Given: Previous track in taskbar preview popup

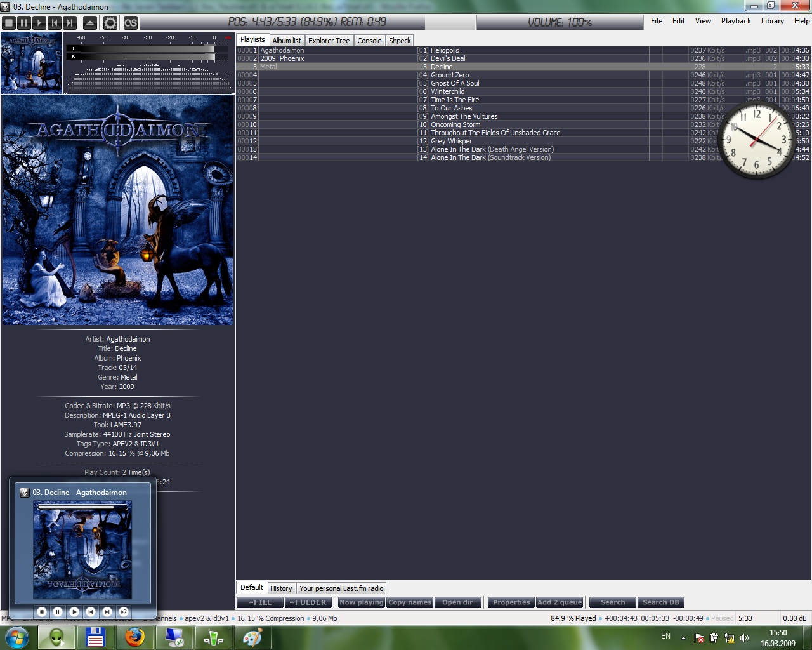Looking at the screenshot, I should (91, 612).
